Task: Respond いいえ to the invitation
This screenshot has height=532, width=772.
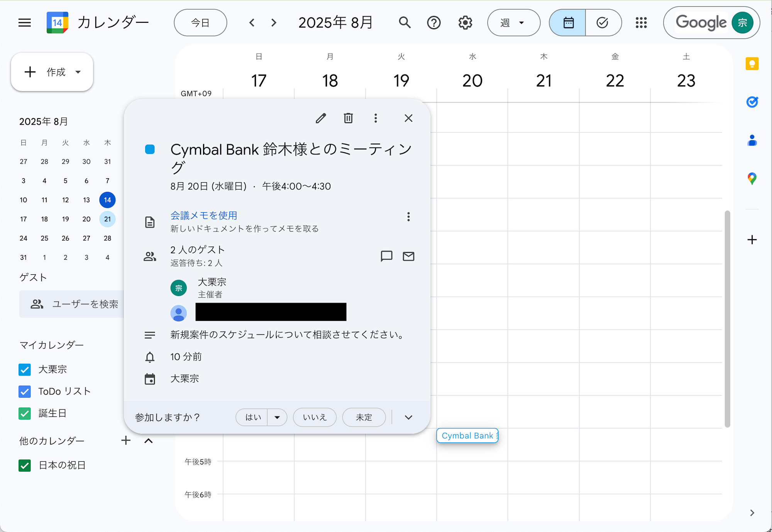Action: tap(315, 417)
